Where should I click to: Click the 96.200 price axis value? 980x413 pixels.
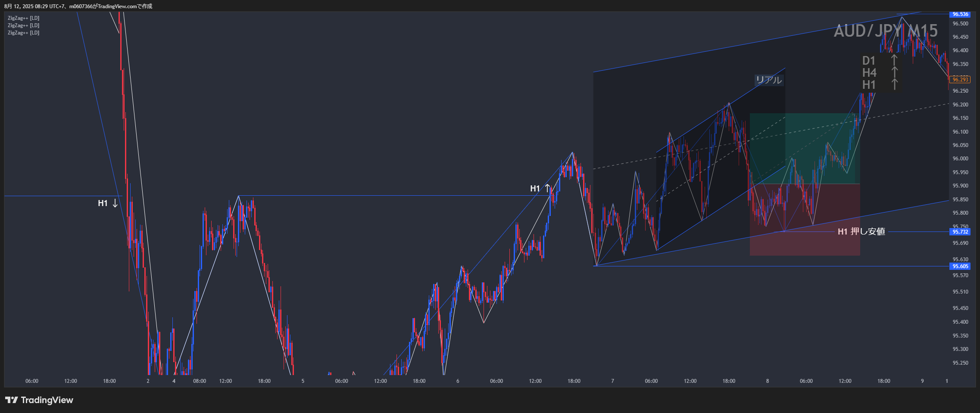coord(960,105)
